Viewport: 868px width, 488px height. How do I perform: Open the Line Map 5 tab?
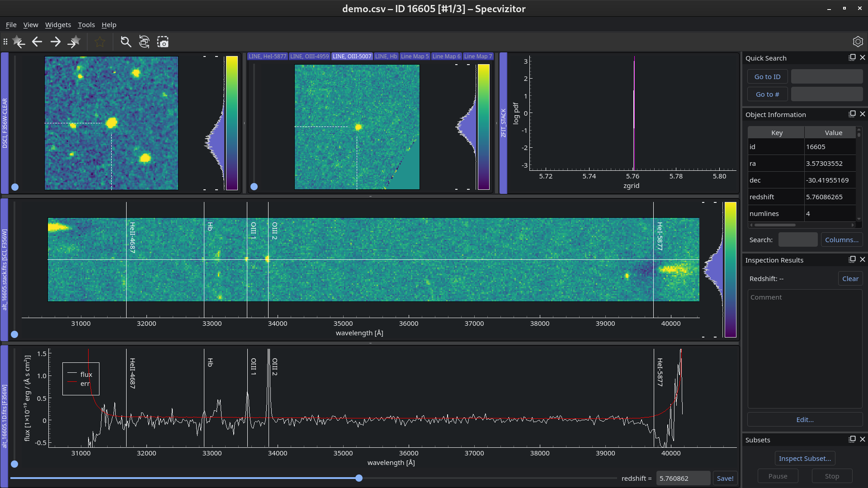[415, 56]
